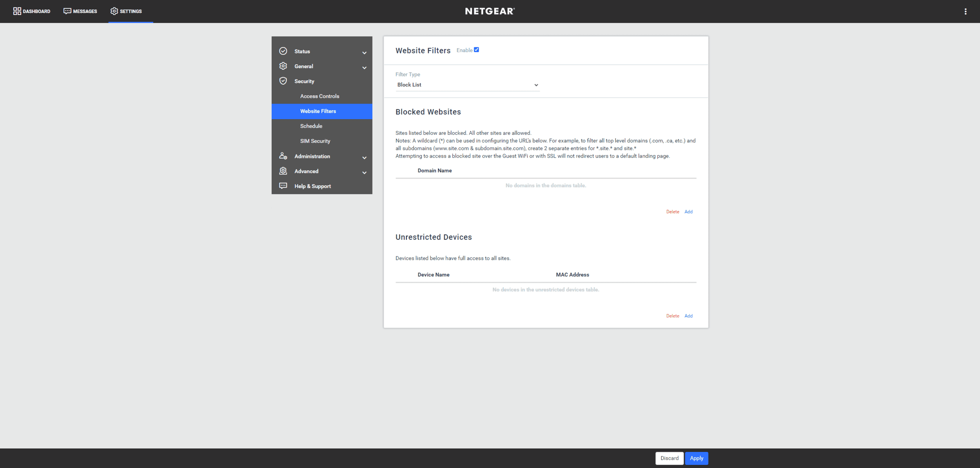Click the Help & Support chat icon
The image size is (980, 468).
tap(283, 186)
